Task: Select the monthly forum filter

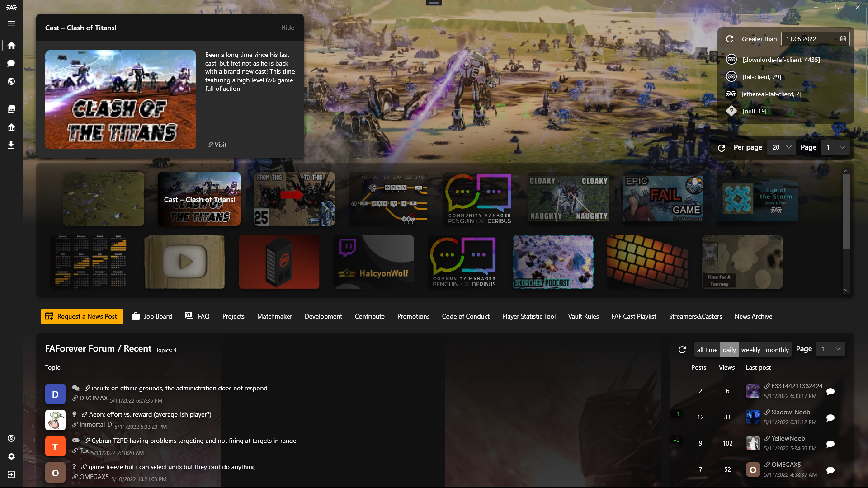Action: coord(777,350)
